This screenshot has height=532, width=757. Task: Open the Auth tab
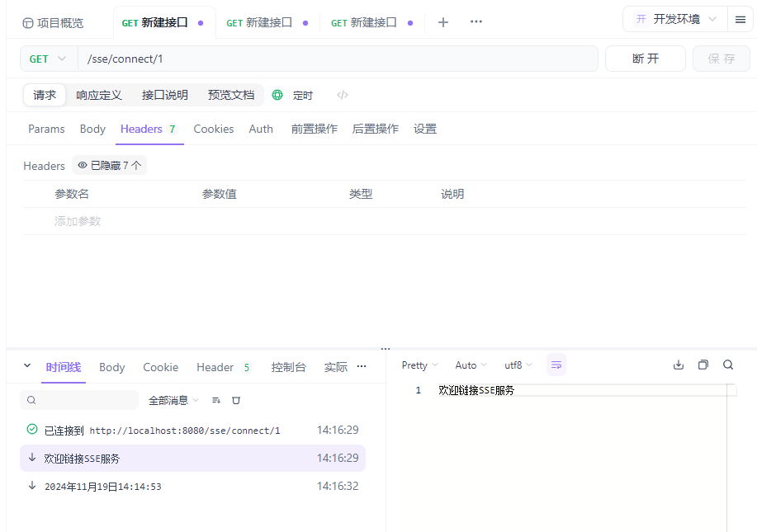[x=261, y=129]
